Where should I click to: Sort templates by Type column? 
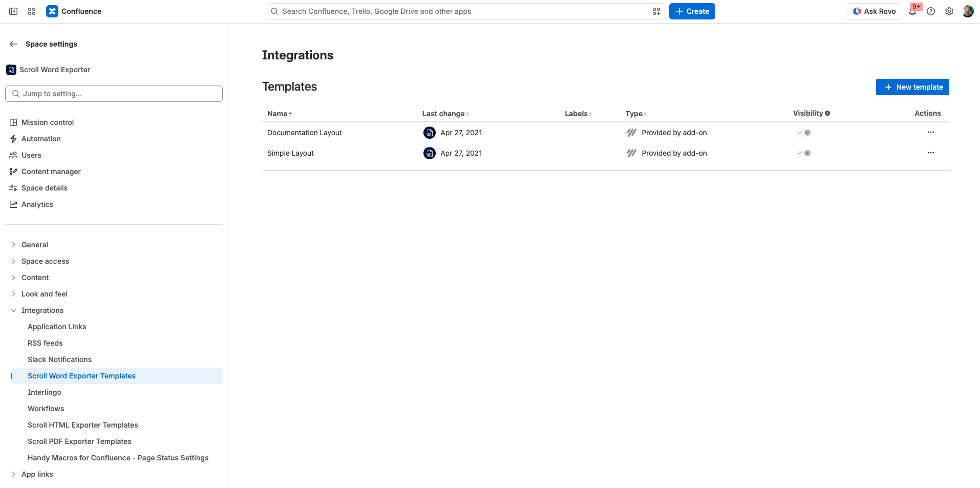point(636,114)
